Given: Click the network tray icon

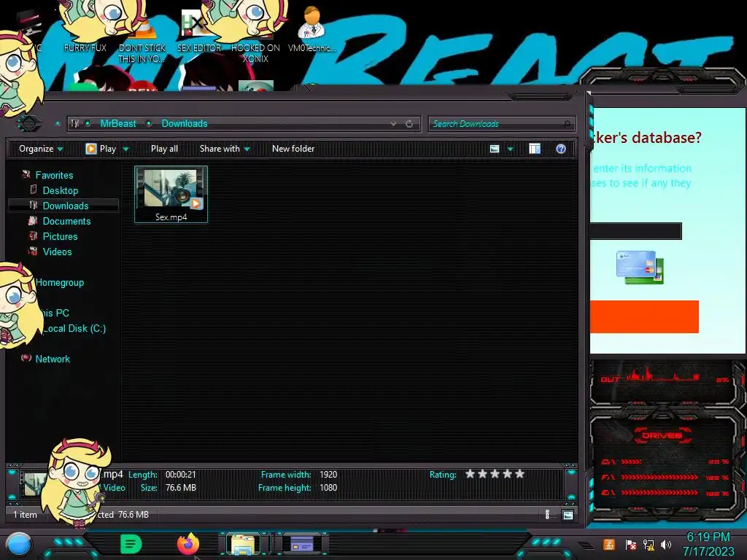Looking at the screenshot, I should coord(649,544).
